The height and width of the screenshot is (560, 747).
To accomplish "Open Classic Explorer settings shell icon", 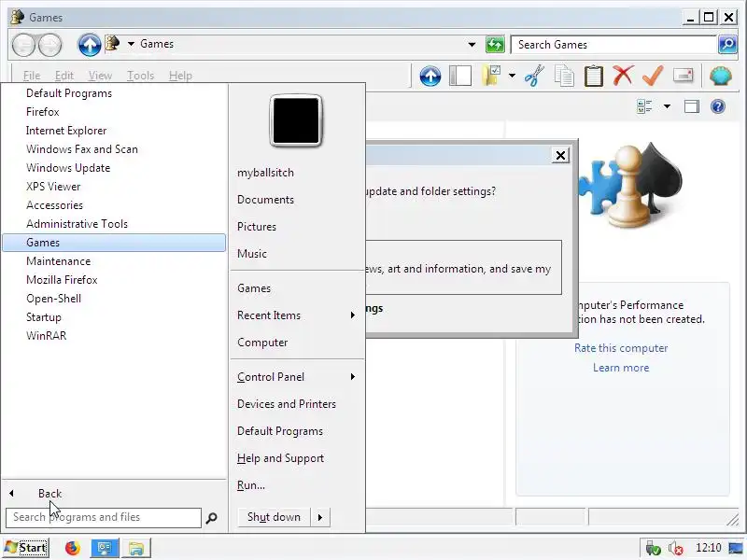I will [720, 76].
